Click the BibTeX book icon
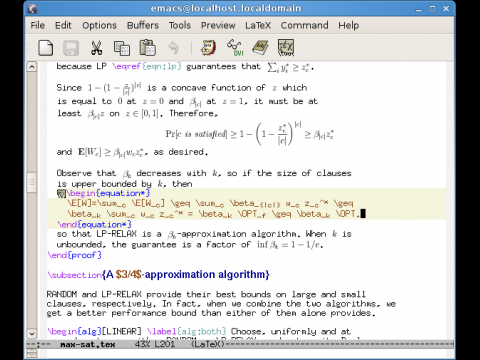The height and width of the screenshot is (360, 480). pyautogui.click(x=260, y=48)
